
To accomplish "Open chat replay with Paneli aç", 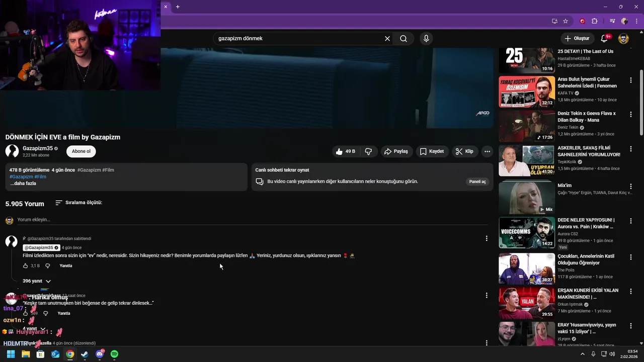I will pos(477,182).
